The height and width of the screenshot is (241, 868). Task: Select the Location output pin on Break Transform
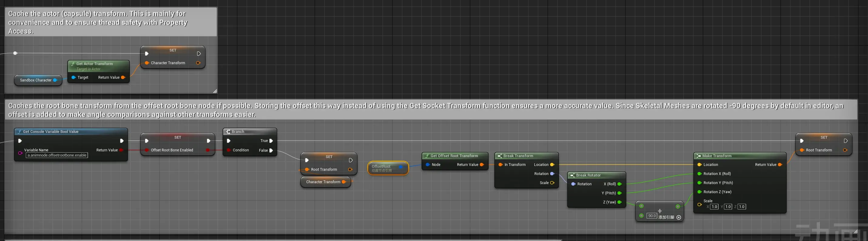pyautogui.click(x=552, y=165)
